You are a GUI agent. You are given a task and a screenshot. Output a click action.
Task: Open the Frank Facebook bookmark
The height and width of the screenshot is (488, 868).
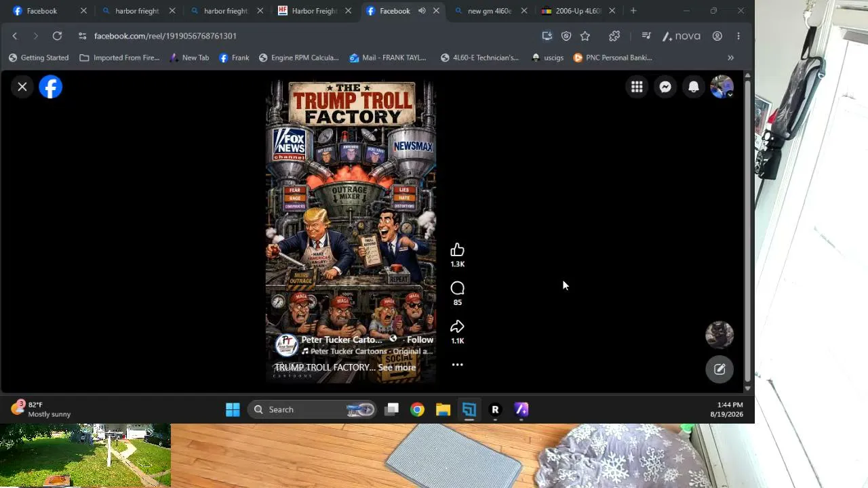234,58
